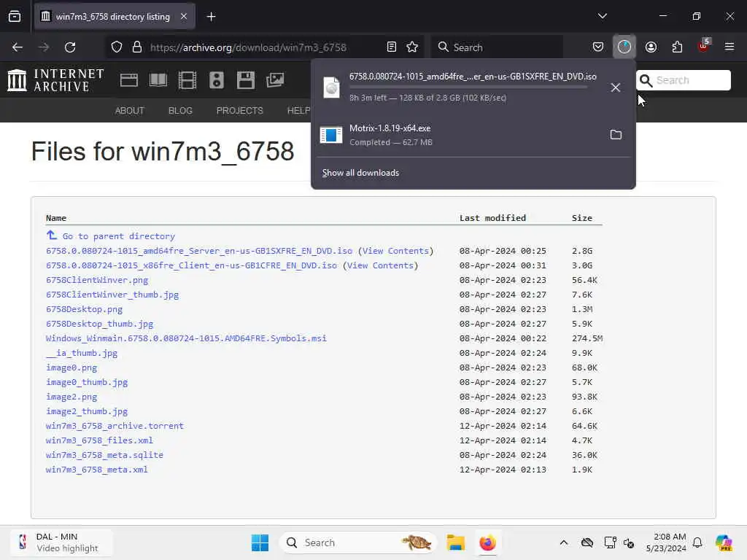Click the Internet Archive logo
Viewport: 747px width, 560px height.
pos(55,80)
